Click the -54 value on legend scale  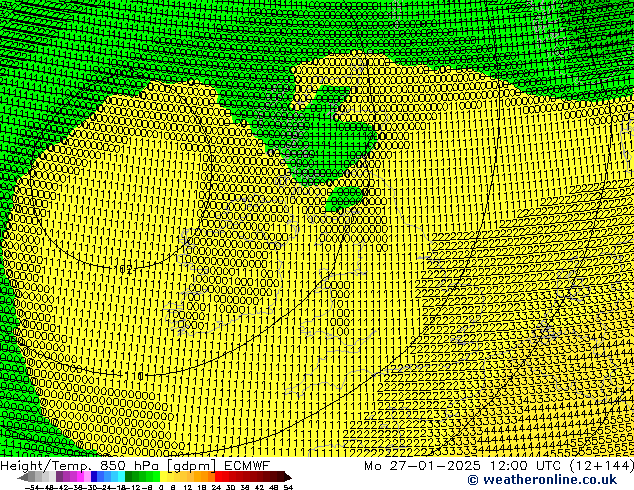(x=32, y=487)
